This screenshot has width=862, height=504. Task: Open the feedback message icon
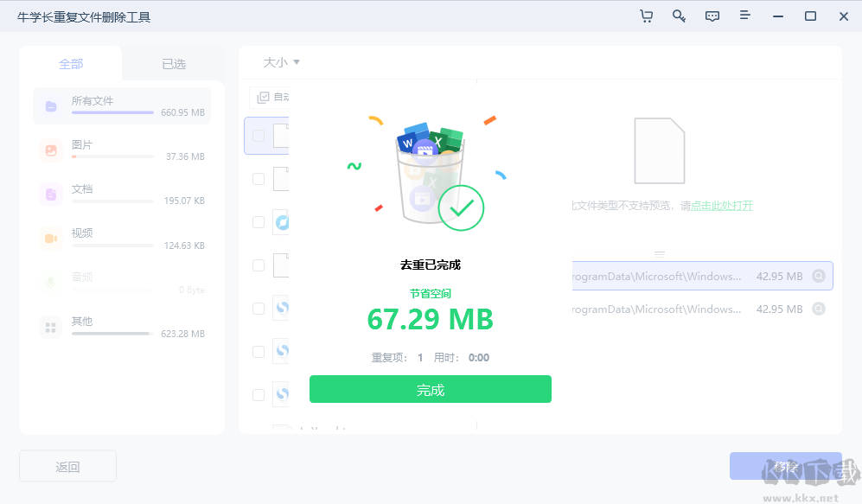[712, 16]
